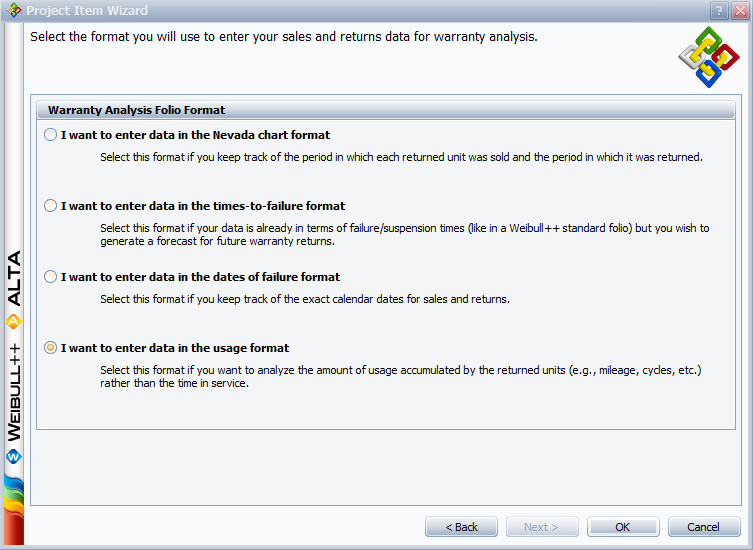Click the usage format description text
This screenshot has height=550, width=753.
tap(401, 376)
